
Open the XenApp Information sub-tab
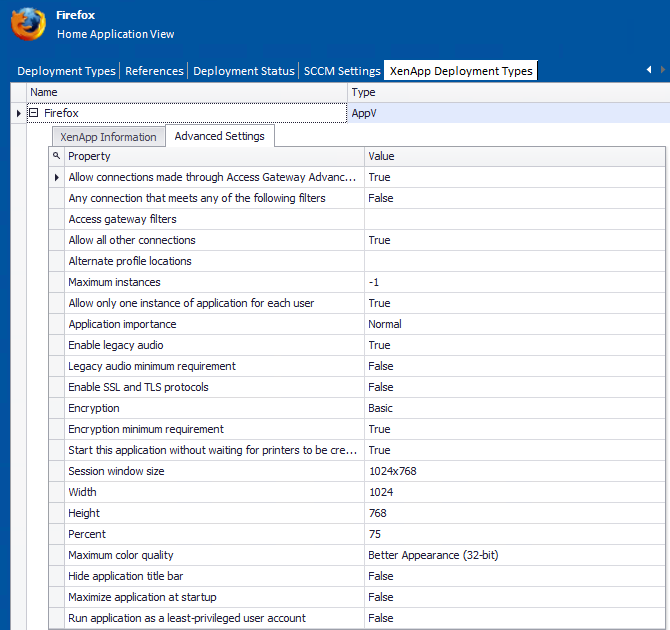108,137
